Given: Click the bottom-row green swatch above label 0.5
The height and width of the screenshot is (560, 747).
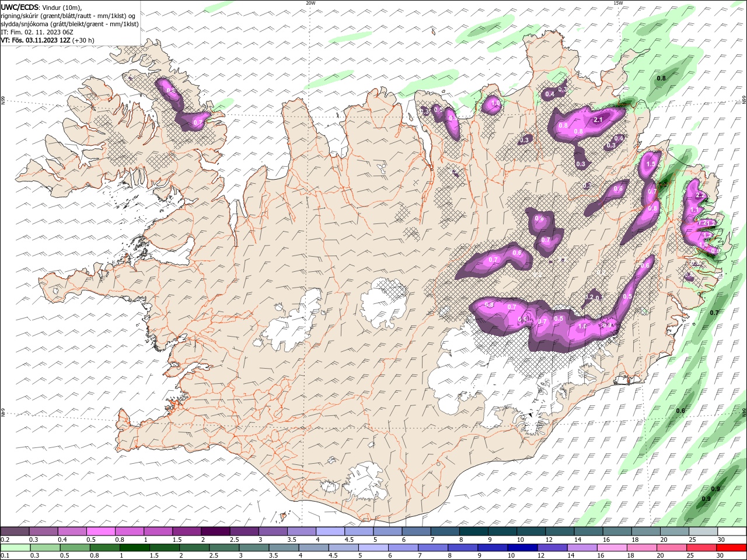Looking at the screenshot, I should tap(75, 548).
